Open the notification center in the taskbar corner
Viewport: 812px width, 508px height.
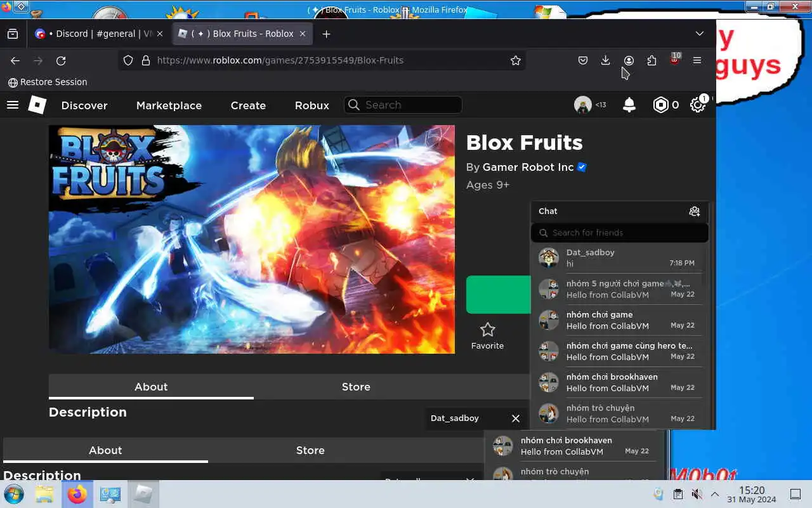(795, 494)
